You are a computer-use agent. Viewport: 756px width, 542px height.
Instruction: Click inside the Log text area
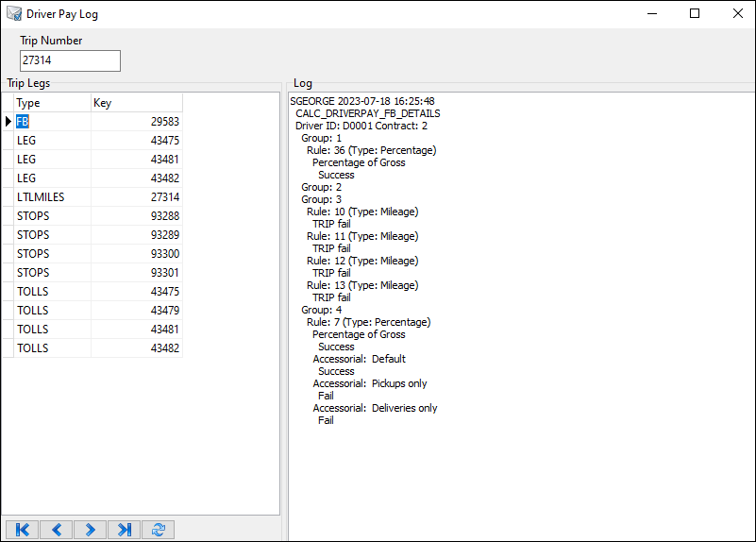(519, 472)
